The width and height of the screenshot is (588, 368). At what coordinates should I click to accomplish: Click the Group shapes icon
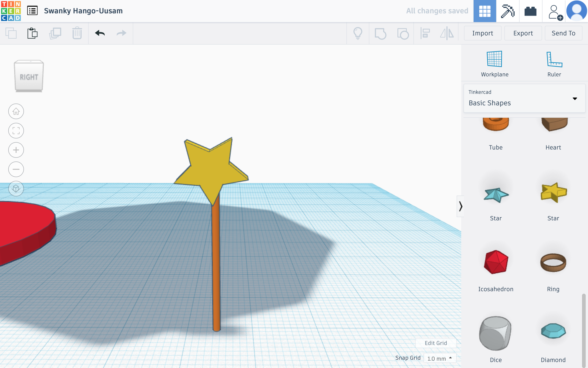click(x=380, y=33)
